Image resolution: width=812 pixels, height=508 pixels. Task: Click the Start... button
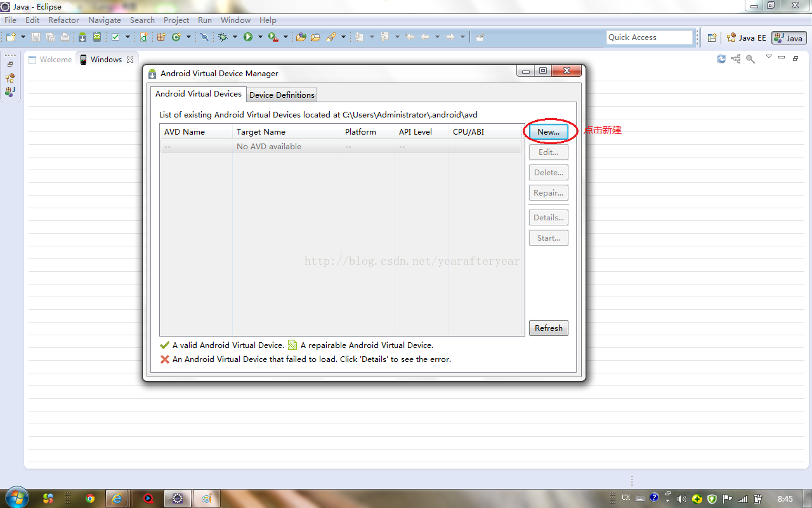click(549, 238)
